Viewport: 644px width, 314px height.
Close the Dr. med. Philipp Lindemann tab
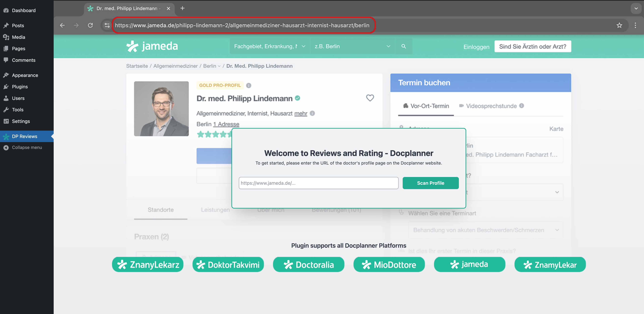pos(169,9)
